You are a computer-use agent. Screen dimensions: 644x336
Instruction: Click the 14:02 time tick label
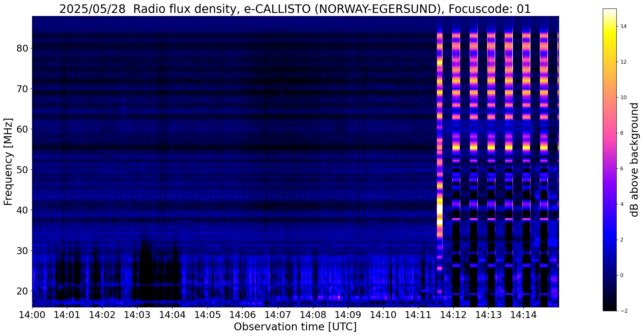point(102,315)
